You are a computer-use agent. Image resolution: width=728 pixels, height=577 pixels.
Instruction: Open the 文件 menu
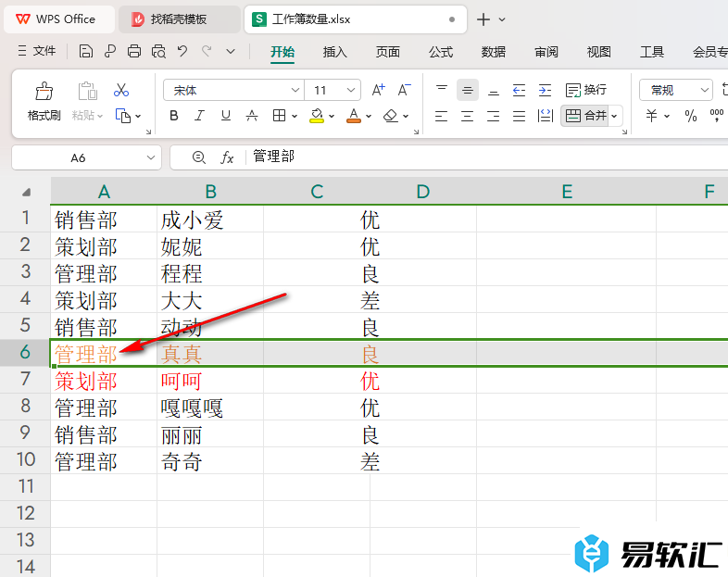coord(37,51)
